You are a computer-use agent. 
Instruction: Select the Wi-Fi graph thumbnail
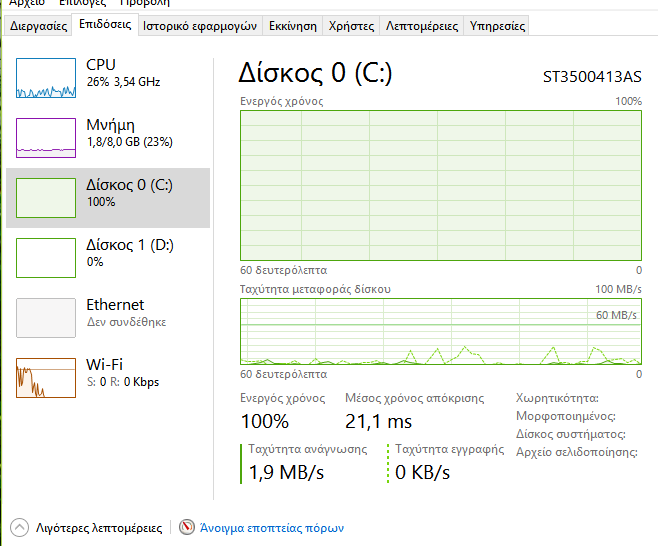point(46,377)
